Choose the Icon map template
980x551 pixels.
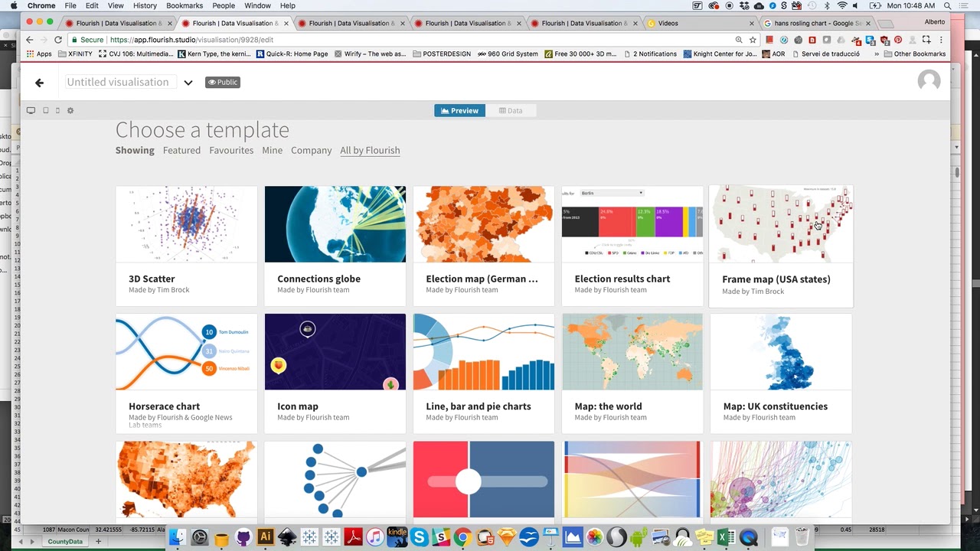pyautogui.click(x=335, y=373)
